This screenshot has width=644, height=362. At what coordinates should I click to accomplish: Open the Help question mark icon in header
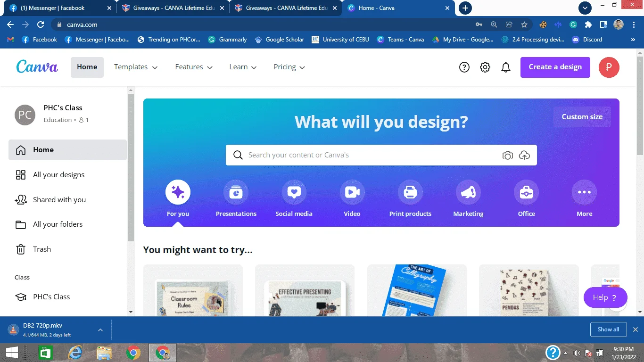(464, 67)
